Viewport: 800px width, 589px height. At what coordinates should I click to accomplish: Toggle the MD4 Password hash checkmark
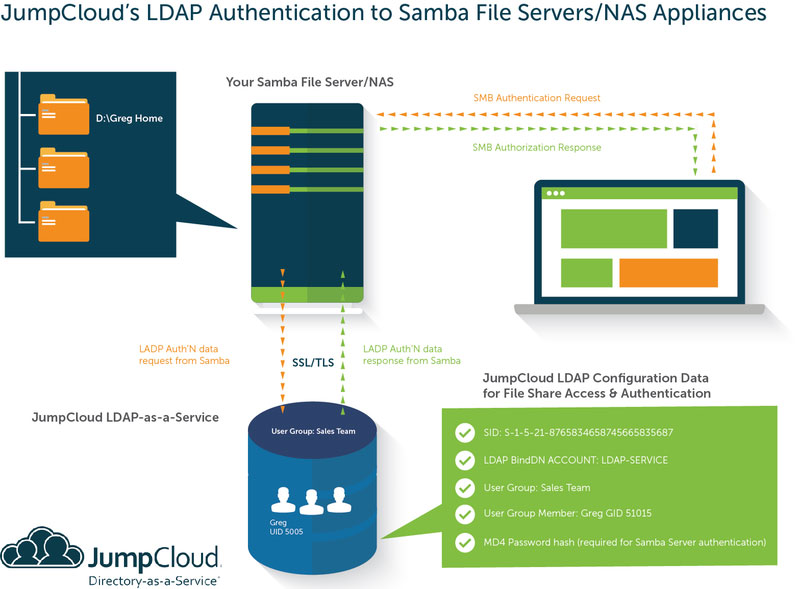(x=464, y=543)
